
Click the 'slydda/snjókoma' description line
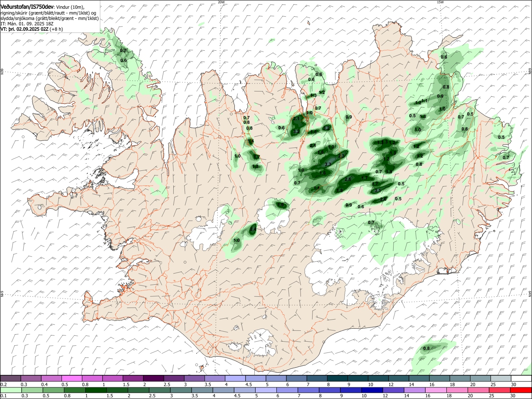coord(50,18)
